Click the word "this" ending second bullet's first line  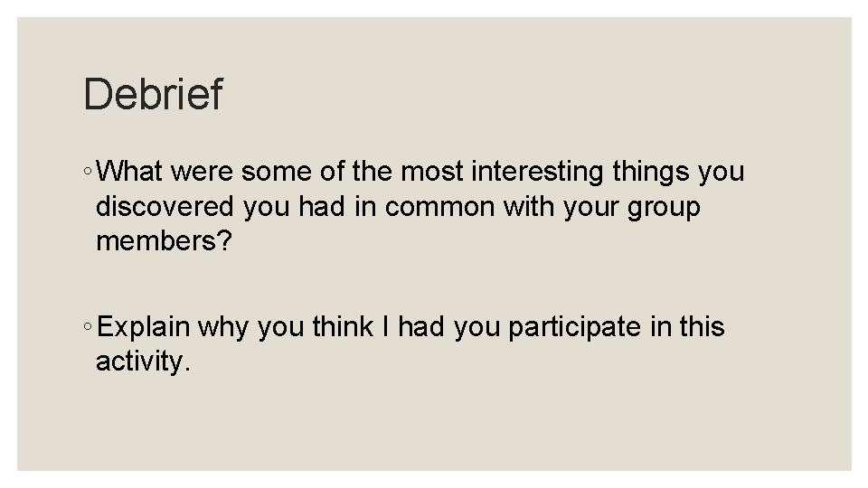click(702, 326)
